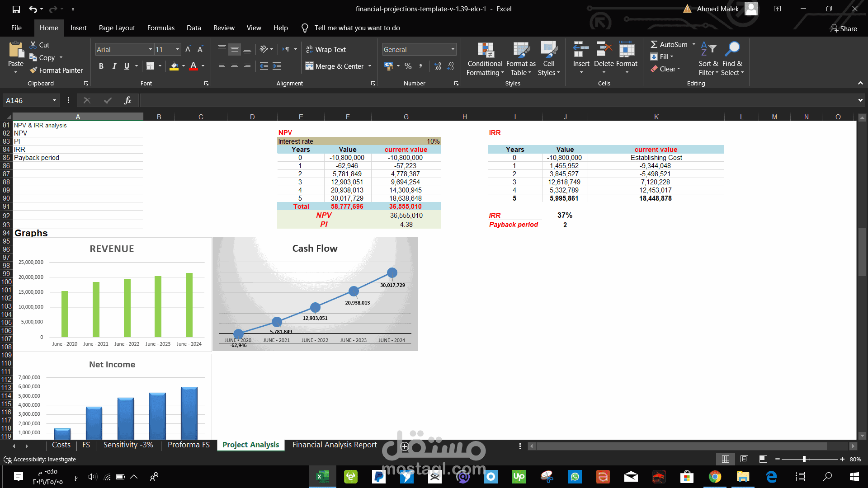Screen dimensions: 868x488
Task: Click the Format Painter icon
Action: coord(33,70)
